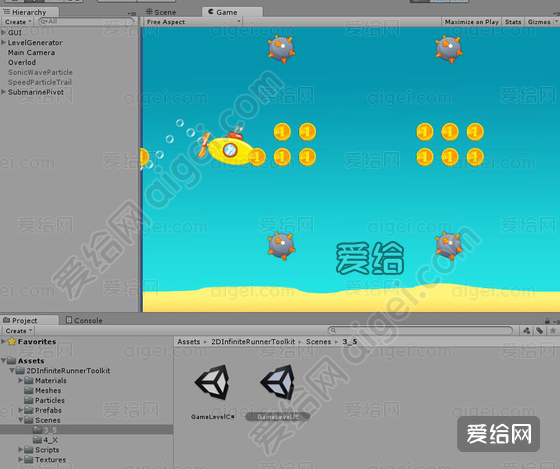
Task: Open the Free Aspect dropdown
Action: click(x=193, y=22)
